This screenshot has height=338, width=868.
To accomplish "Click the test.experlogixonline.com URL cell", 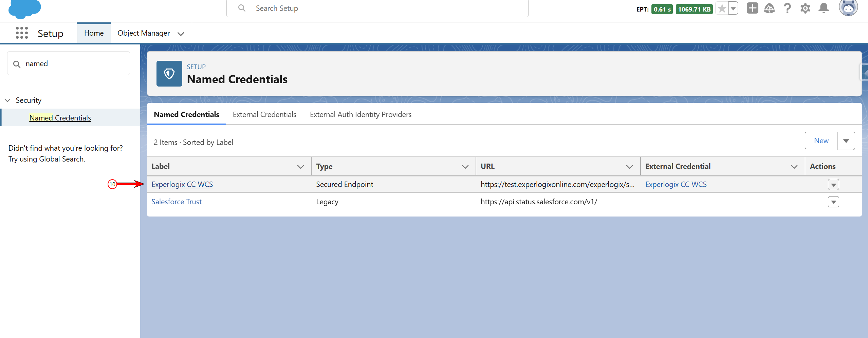I will (557, 184).
